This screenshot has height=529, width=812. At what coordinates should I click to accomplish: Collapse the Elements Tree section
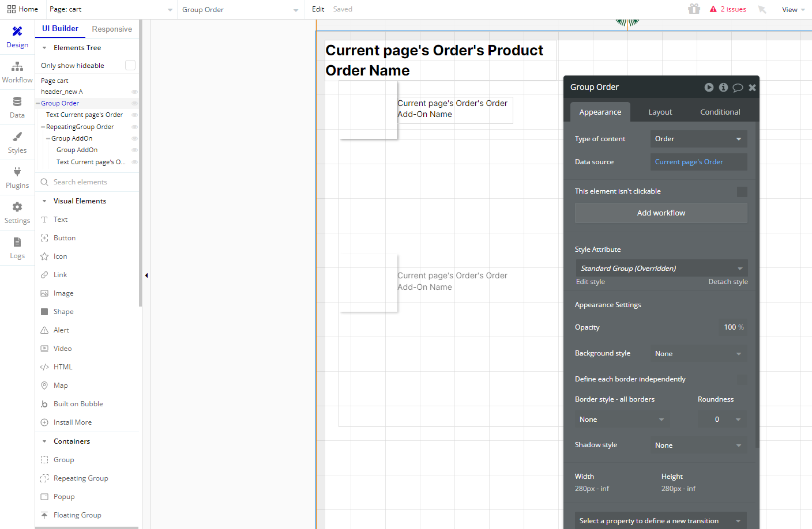point(44,48)
